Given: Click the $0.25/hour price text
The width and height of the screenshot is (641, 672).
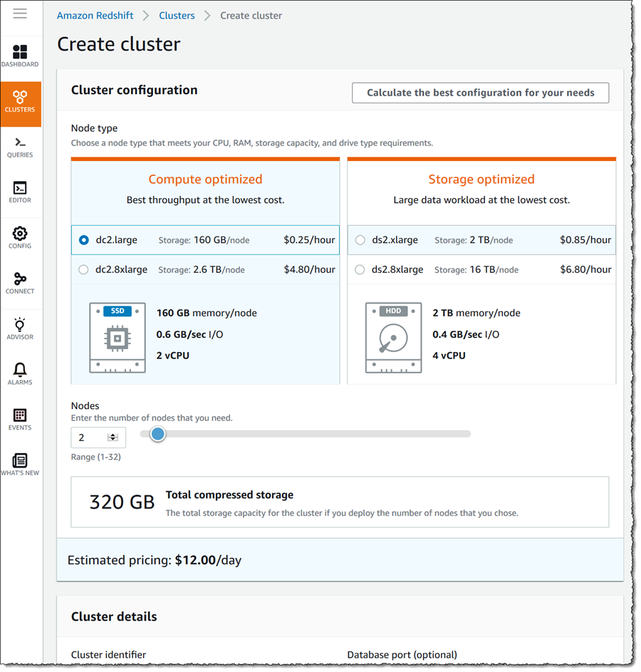Looking at the screenshot, I should [x=309, y=240].
